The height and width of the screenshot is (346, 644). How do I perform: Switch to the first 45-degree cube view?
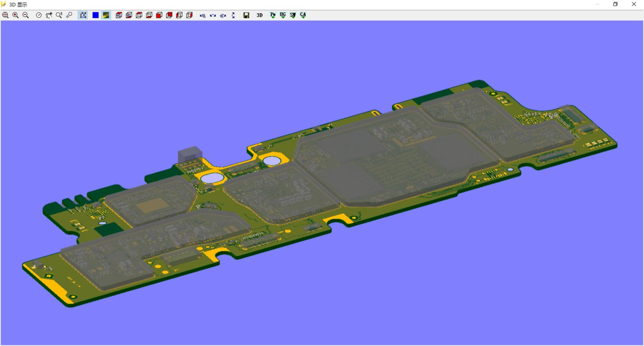click(119, 15)
